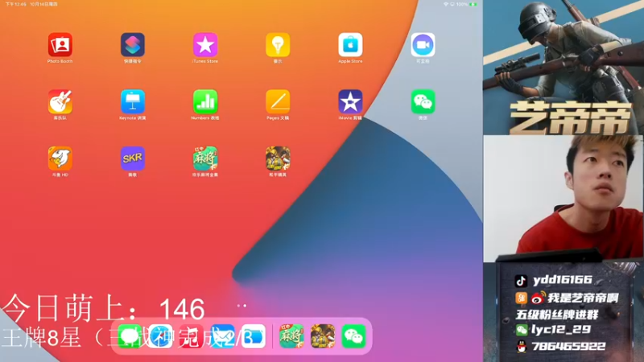Open the red app between Safari and Mail
This screenshot has width=644, height=362.
click(191, 336)
